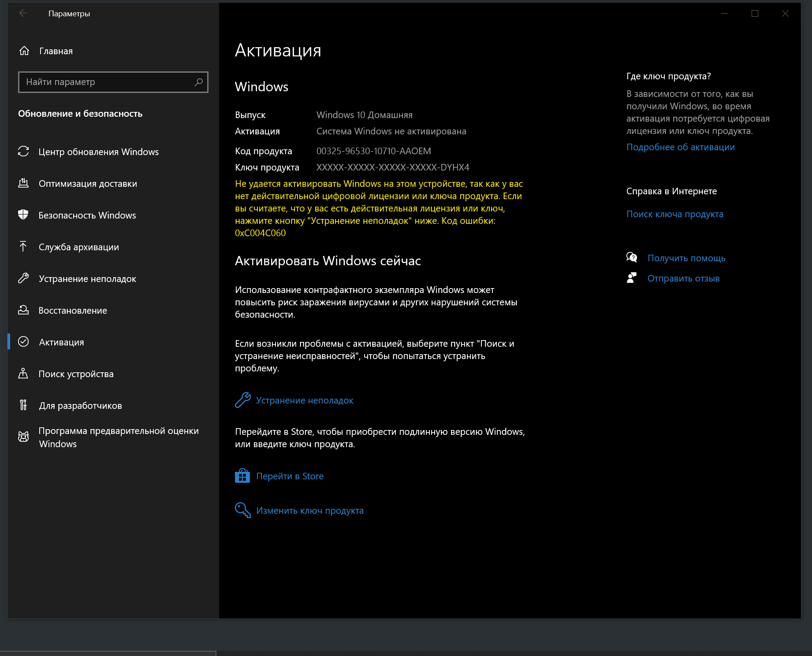The height and width of the screenshot is (656, 812).
Task: Click the edition value Windows 10 Домашняя
Action: pos(365,115)
